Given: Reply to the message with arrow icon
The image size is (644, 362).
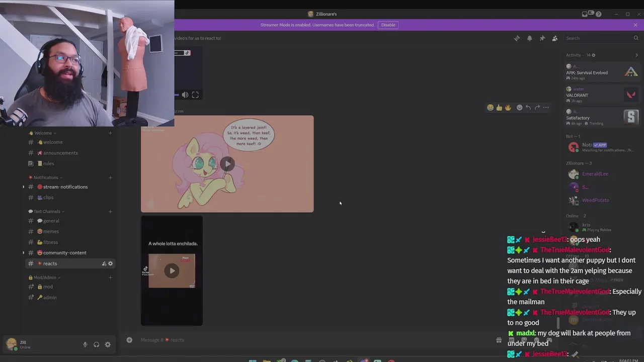Looking at the screenshot, I should pos(528,107).
